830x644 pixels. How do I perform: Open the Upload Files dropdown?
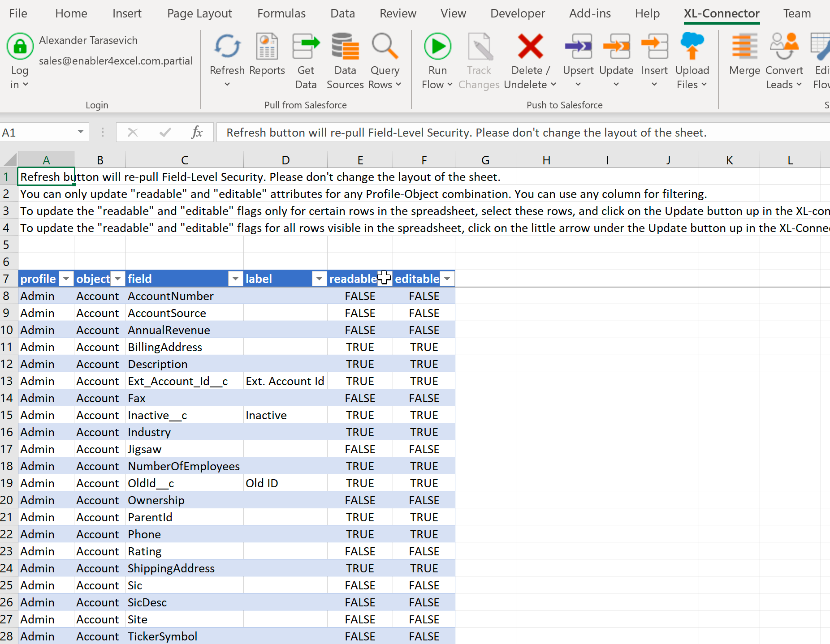pos(704,84)
